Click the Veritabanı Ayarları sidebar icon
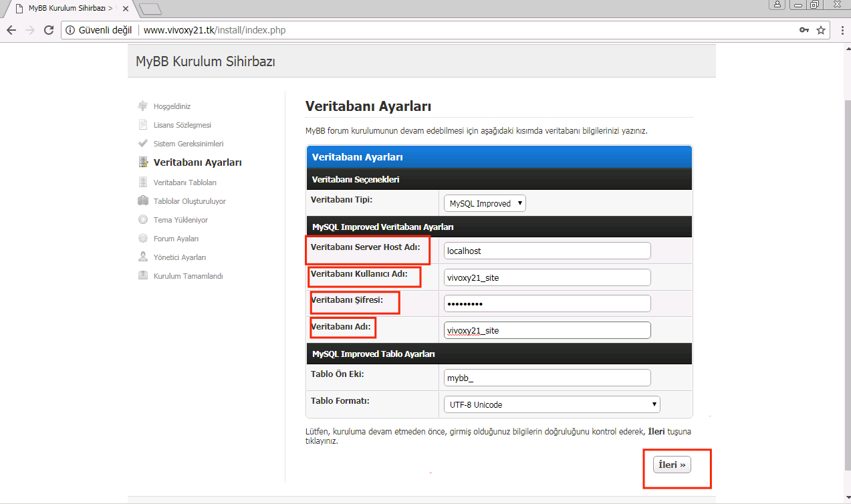This screenshot has height=504, width=851. (142, 162)
